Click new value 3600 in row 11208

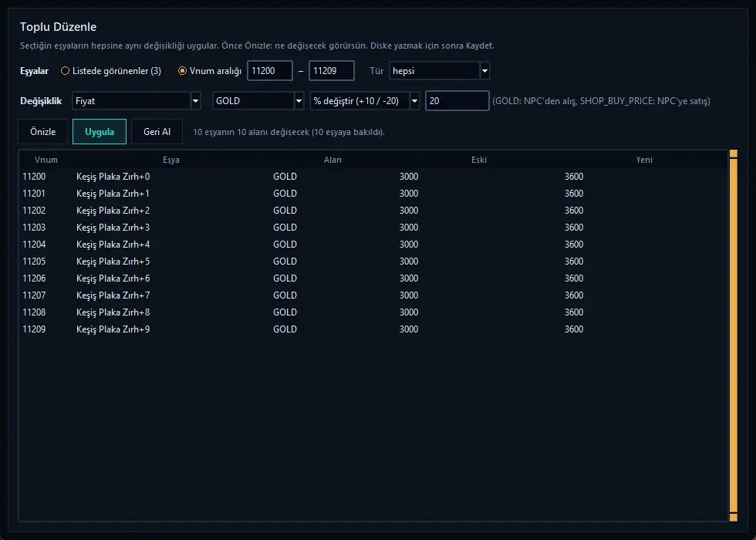574,312
